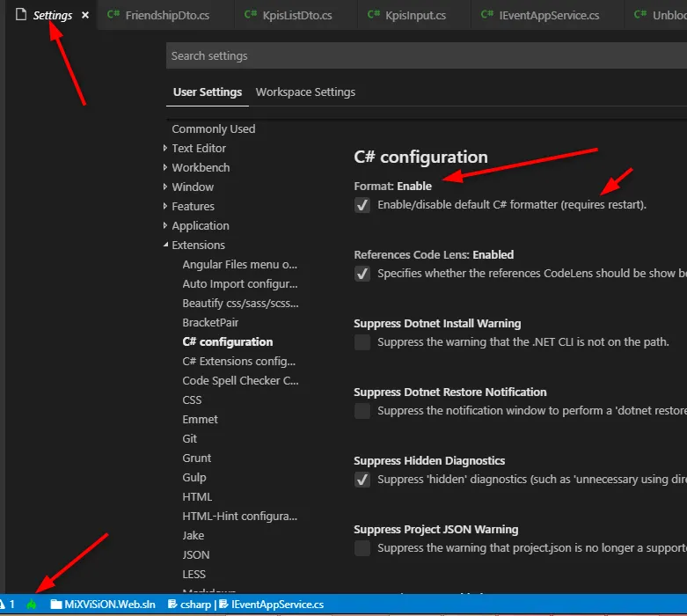This screenshot has height=616, width=687.
Task: Collapse the Extensions section arrow
Action: pyautogui.click(x=165, y=245)
